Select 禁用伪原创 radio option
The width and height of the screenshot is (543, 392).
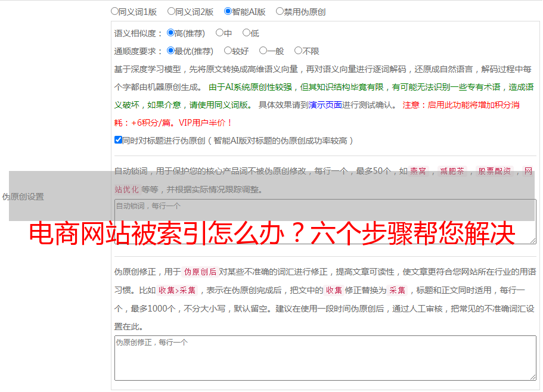280,11
